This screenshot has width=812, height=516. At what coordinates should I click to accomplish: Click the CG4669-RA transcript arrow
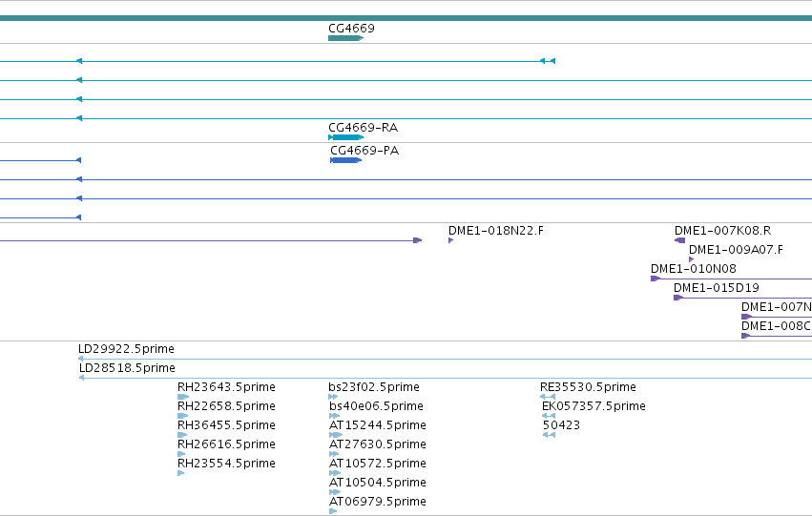point(346,137)
